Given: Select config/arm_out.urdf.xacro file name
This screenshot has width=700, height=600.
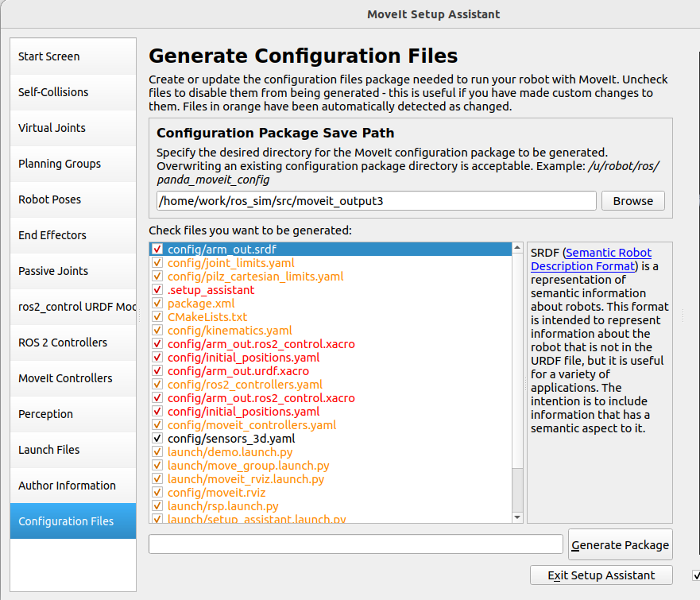Looking at the screenshot, I should point(238,370).
